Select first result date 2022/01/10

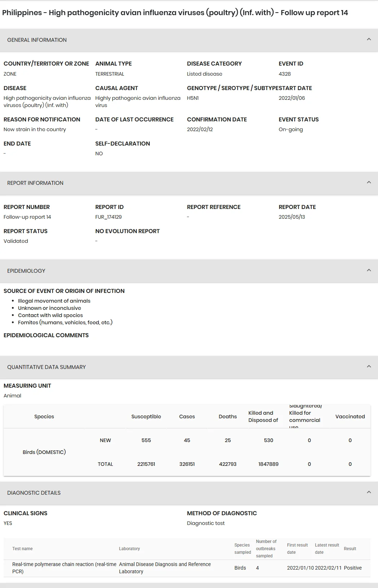(300, 568)
